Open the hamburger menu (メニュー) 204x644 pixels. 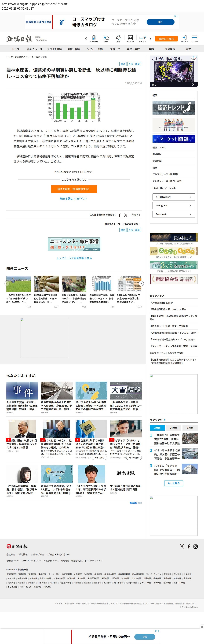click(x=194, y=39)
